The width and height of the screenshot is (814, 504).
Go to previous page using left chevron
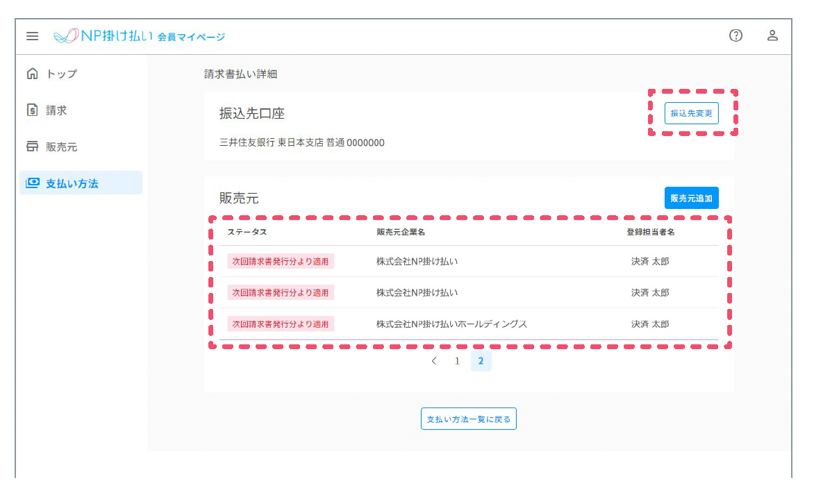tap(434, 361)
